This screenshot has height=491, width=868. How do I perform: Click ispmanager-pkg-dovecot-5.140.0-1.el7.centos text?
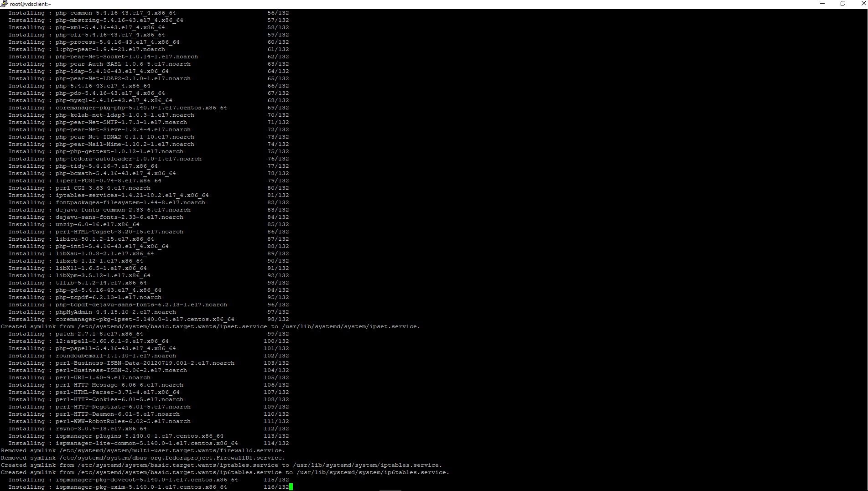(x=147, y=480)
